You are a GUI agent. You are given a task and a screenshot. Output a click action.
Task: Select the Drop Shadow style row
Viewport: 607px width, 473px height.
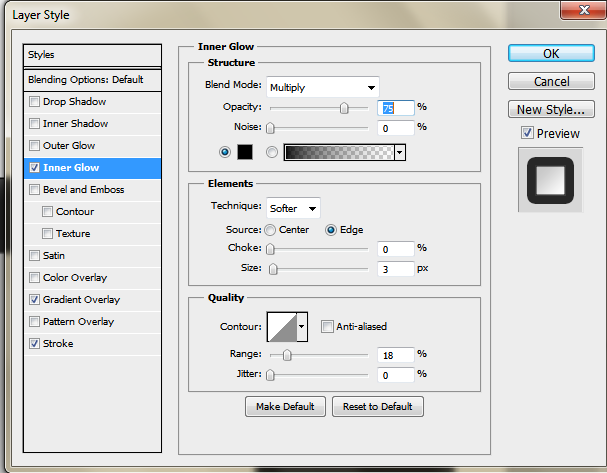tap(93, 102)
